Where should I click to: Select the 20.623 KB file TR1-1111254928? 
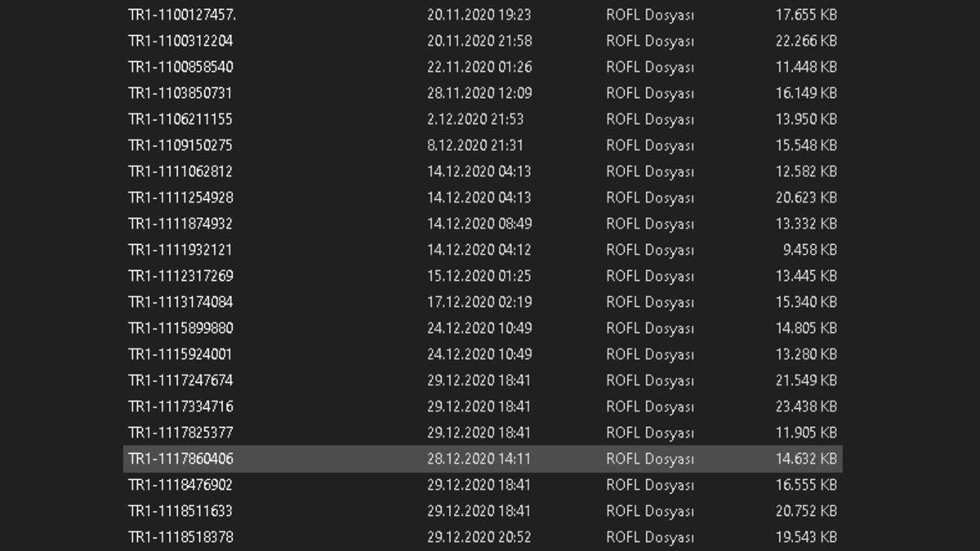482,198
